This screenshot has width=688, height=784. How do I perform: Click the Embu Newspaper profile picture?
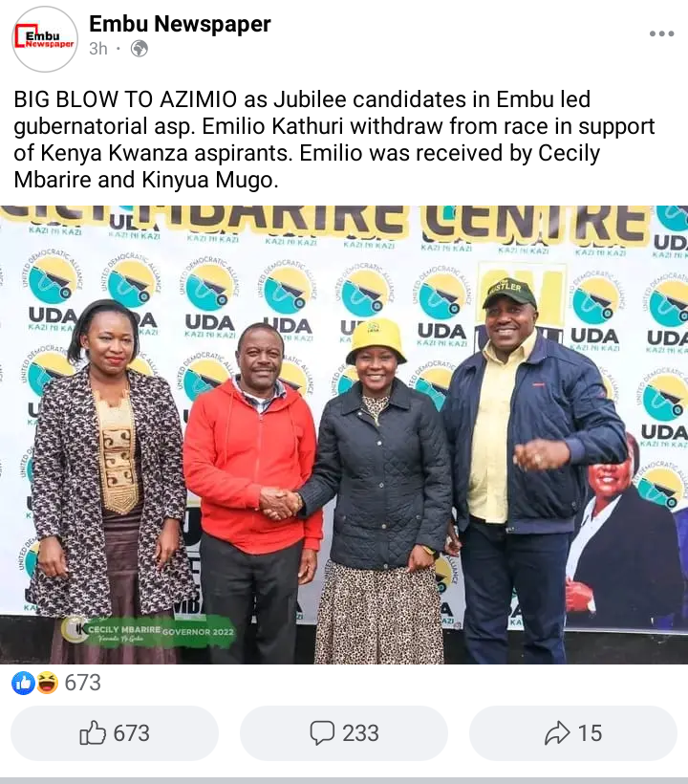coord(45,39)
